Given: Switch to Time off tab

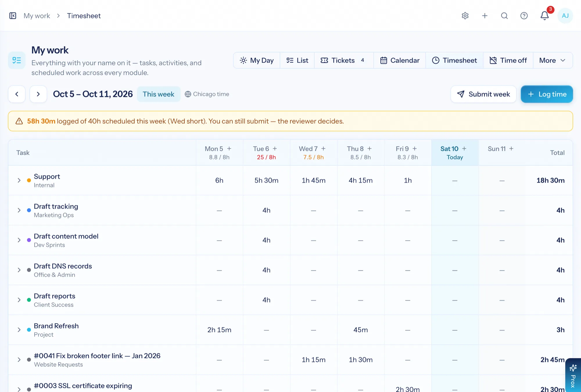Looking at the screenshot, I should tap(508, 60).
